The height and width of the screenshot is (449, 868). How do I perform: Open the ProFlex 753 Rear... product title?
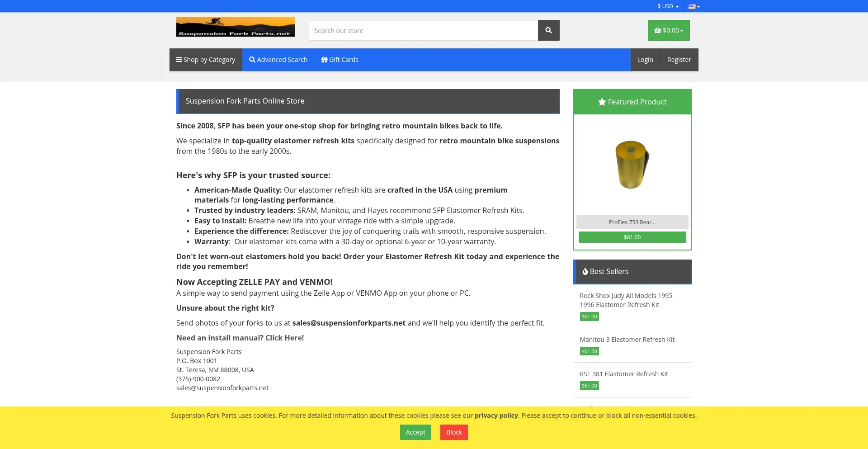pos(632,222)
